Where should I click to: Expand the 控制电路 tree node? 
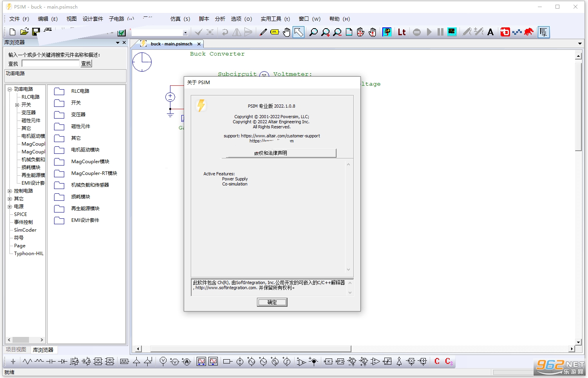point(9,191)
